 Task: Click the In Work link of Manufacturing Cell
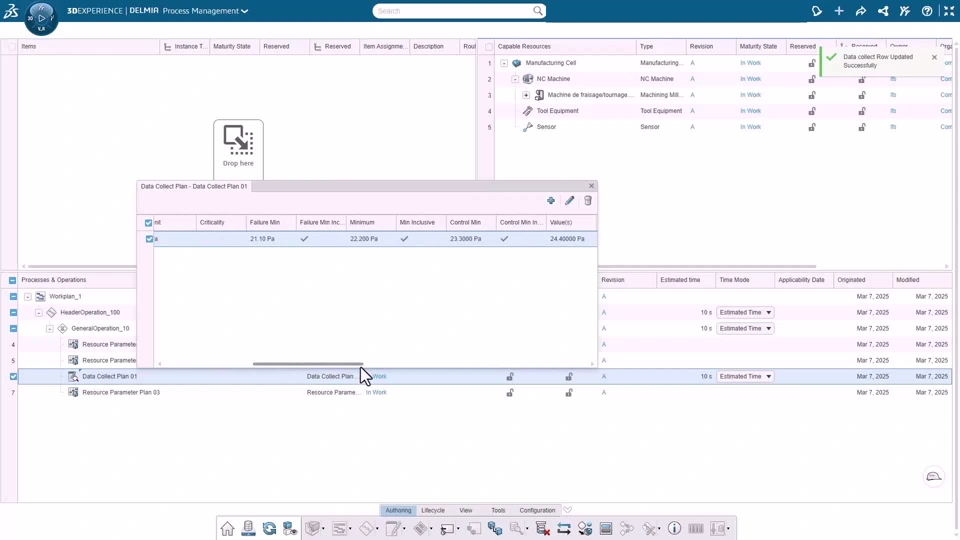point(750,63)
